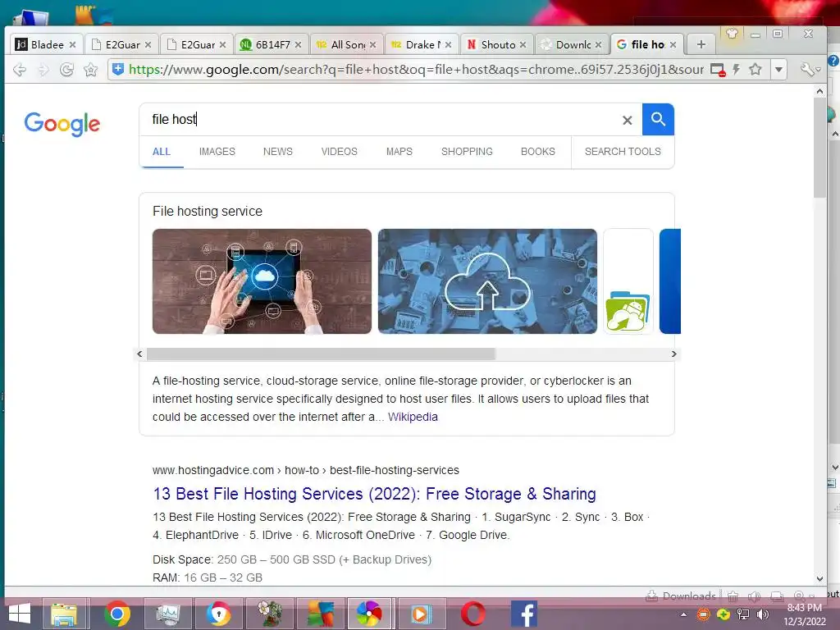Go back using the browser back arrow
Screen dimensions: 840x630
tap(20, 70)
